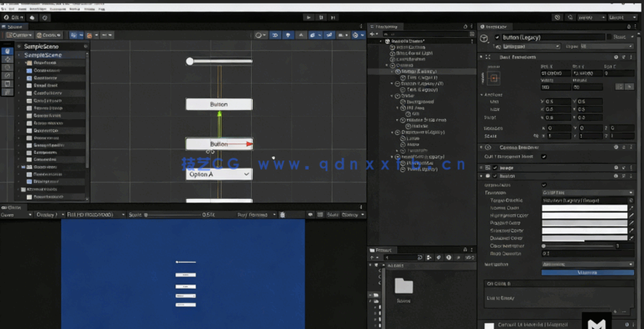This screenshot has width=644, height=329.
Task: Select the Scale tool in scene overlay
Action: (x=8, y=76)
